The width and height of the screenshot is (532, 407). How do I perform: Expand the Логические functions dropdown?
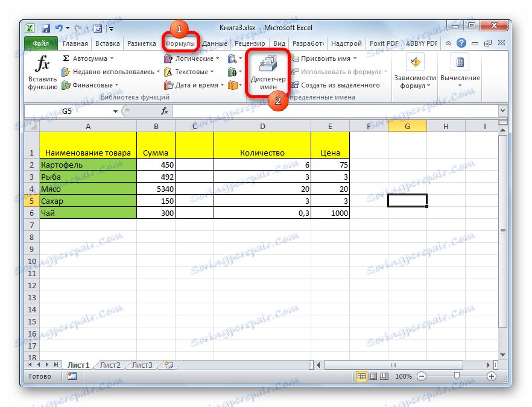191,58
